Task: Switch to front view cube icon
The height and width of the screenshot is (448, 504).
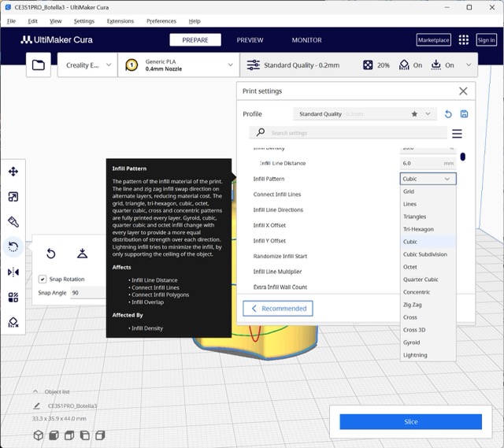Action: tap(54, 435)
